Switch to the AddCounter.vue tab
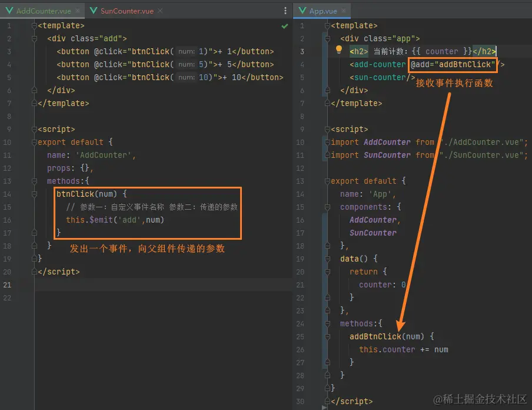The width and height of the screenshot is (532, 410). [x=44, y=11]
